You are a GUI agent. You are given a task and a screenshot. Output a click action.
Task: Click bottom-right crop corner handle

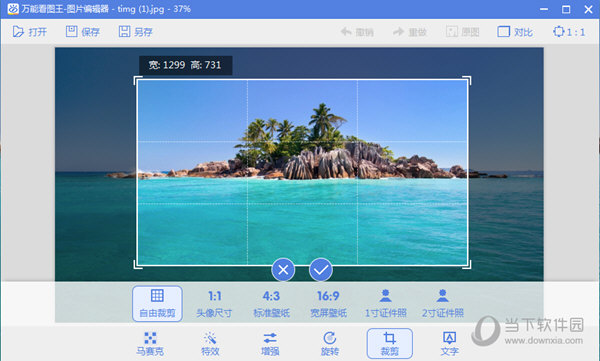468,265
